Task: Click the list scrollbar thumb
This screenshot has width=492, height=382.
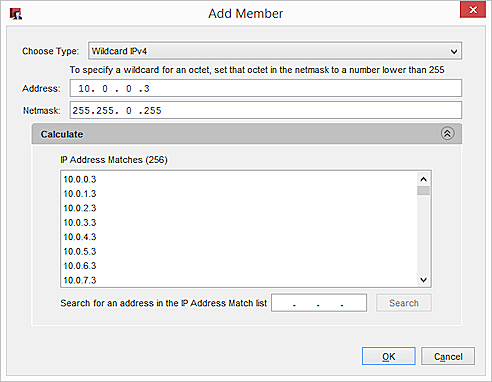Action: click(x=423, y=191)
